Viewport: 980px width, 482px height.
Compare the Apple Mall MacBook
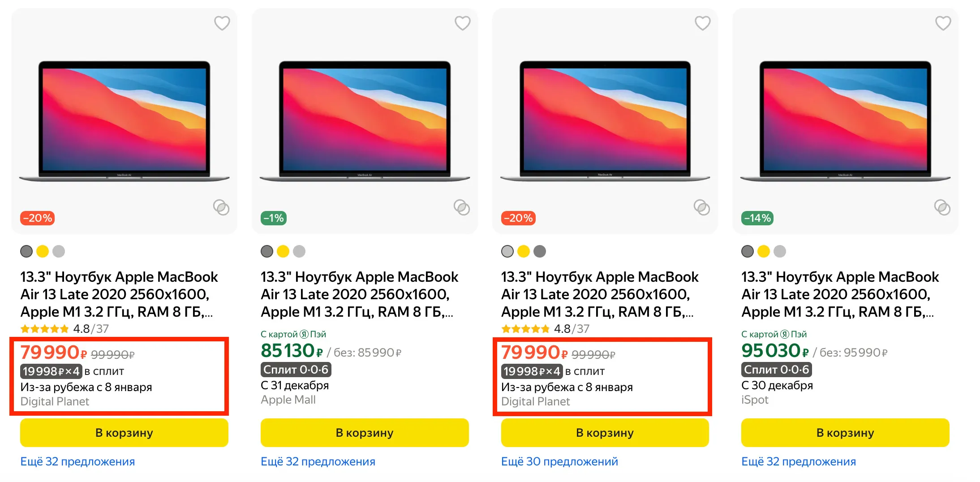pyautogui.click(x=462, y=207)
